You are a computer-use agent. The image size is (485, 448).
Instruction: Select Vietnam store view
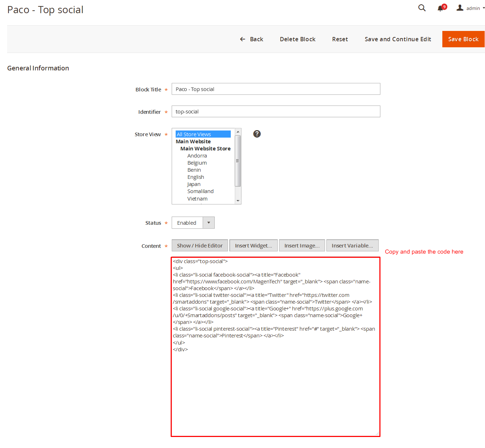click(197, 198)
